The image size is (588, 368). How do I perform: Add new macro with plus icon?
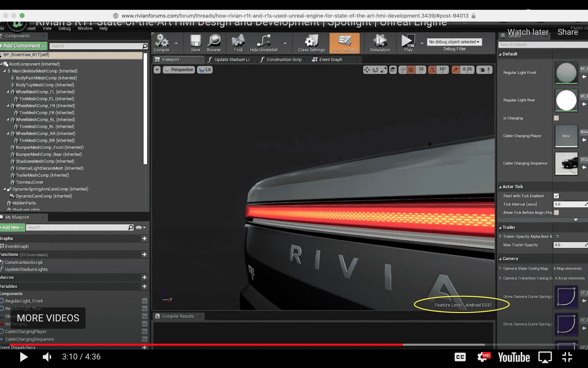(144, 277)
